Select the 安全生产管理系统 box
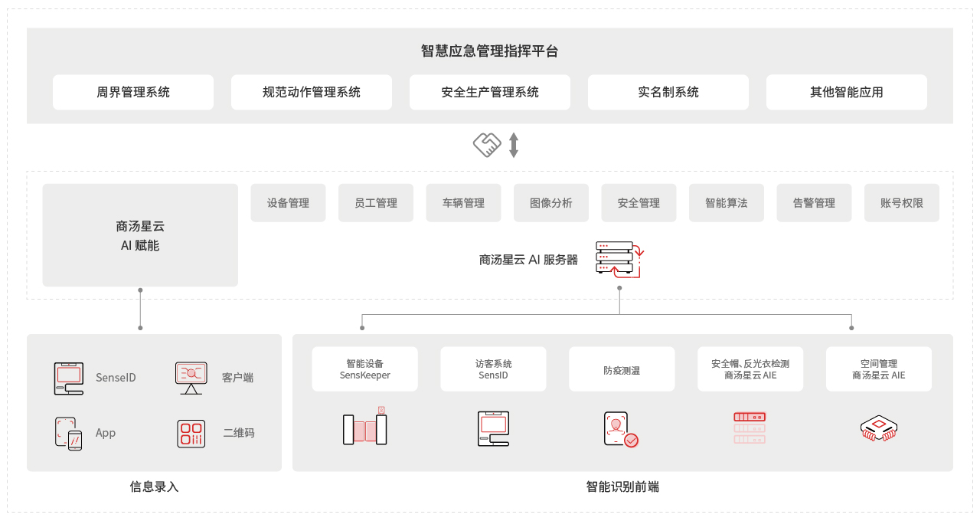Image resolution: width=980 pixels, height=521 pixels. pos(490,92)
